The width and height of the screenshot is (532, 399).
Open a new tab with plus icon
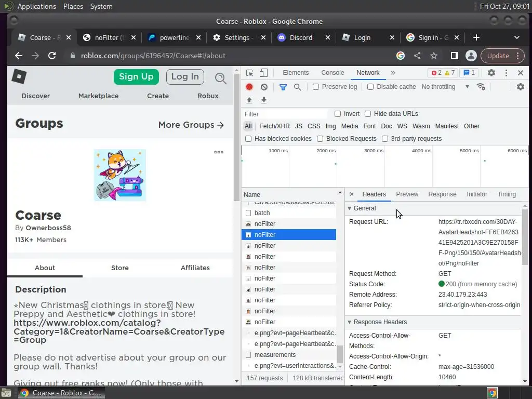pyautogui.click(x=476, y=37)
